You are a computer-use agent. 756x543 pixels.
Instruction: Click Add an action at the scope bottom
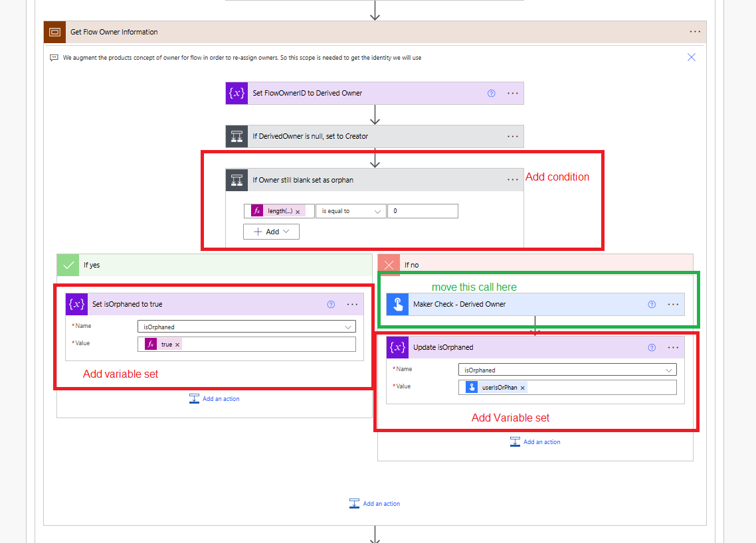375,503
